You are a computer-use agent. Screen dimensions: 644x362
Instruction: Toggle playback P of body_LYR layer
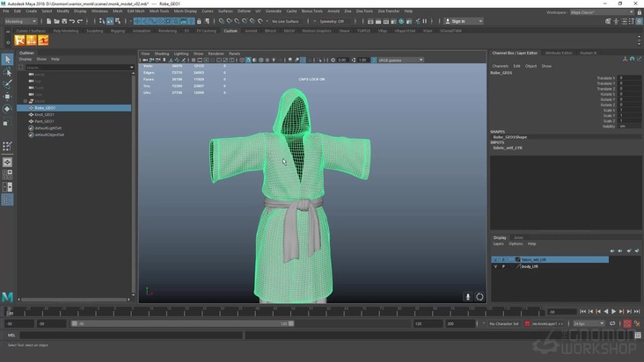pyautogui.click(x=503, y=266)
